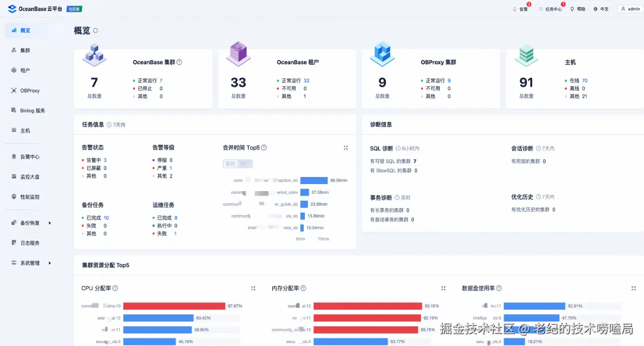This screenshot has width=644, height=346.
Task: Click help icon next to CPU 分配率
Action: (115, 288)
